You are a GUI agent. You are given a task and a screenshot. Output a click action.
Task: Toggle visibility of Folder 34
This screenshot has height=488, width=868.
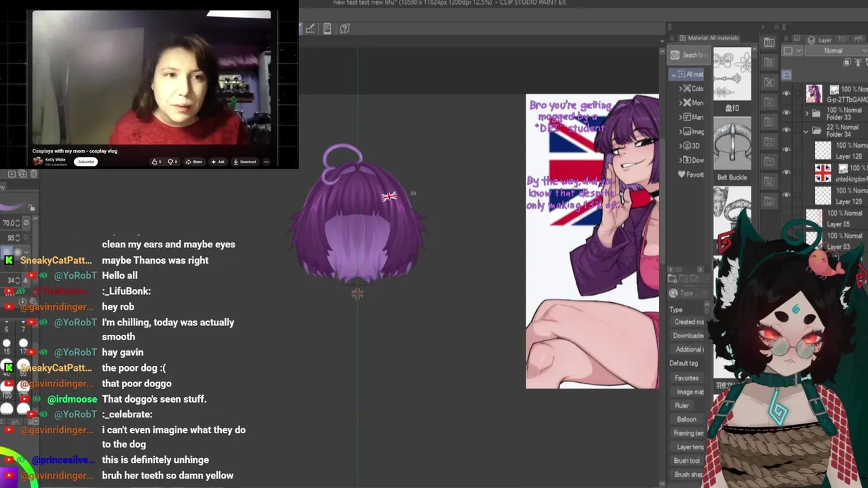pos(787,131)
